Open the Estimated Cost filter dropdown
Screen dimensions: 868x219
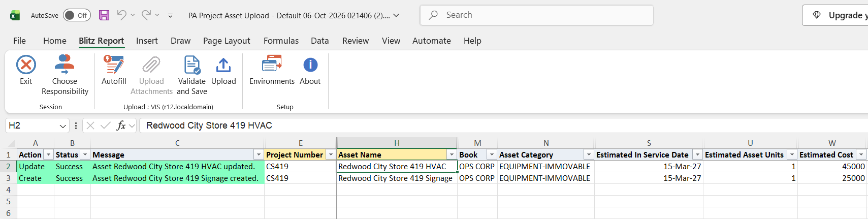point(861,154)
